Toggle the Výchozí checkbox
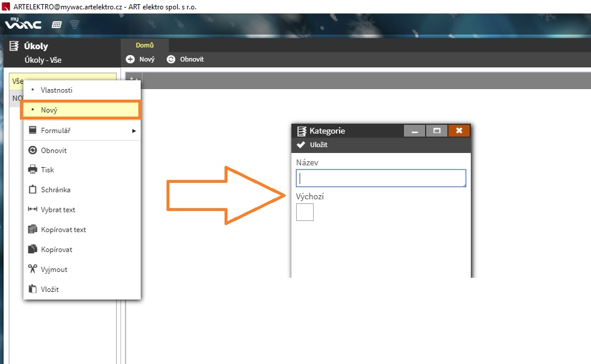Viewport: 591px width, 364px height. coord(305,212)
